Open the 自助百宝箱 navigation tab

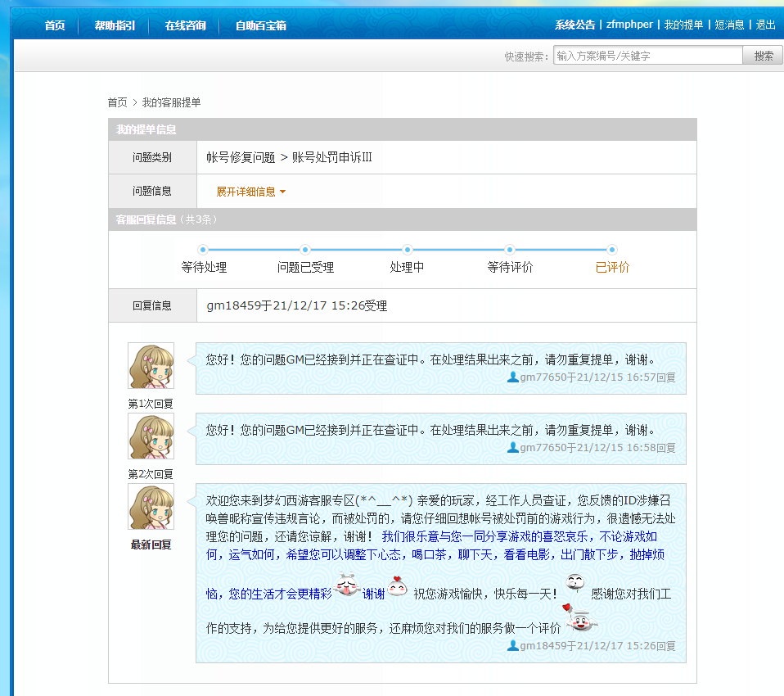260,25
